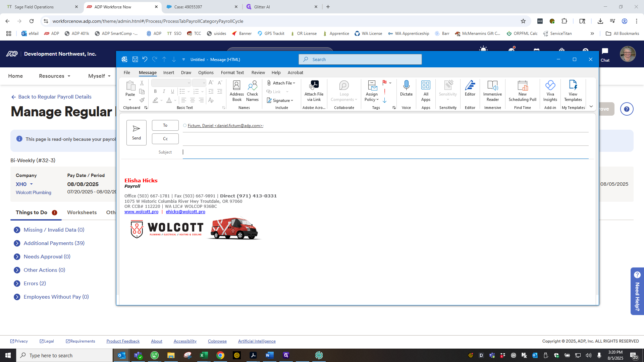Open Excel from the taskbar
The image size is (644, 362).
pos(204,355)
